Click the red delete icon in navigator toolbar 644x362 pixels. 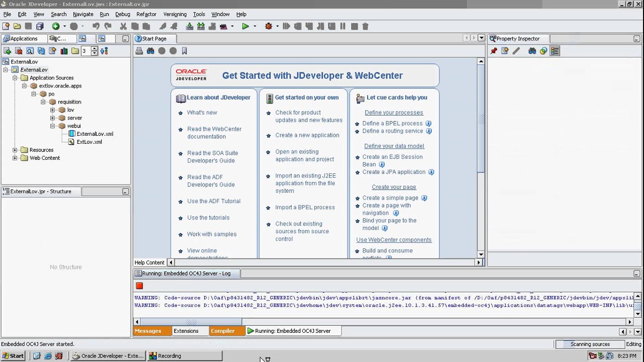[x=19, y=51]
